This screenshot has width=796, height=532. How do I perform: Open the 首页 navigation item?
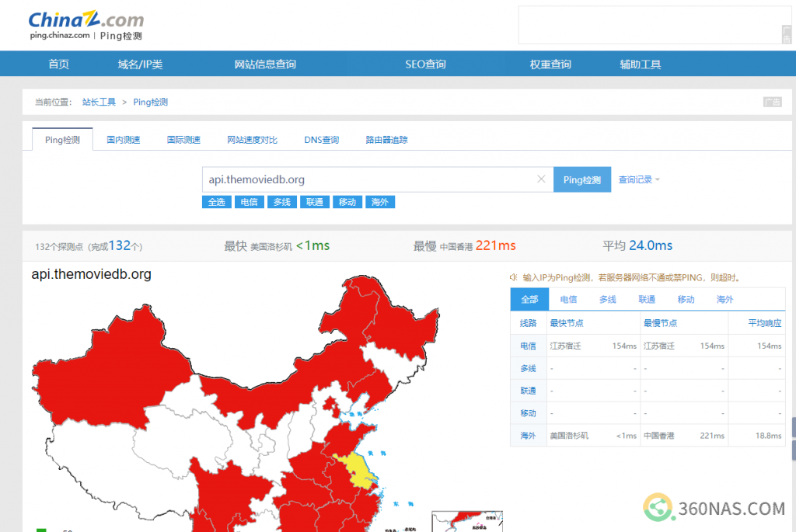pos(58,64)
